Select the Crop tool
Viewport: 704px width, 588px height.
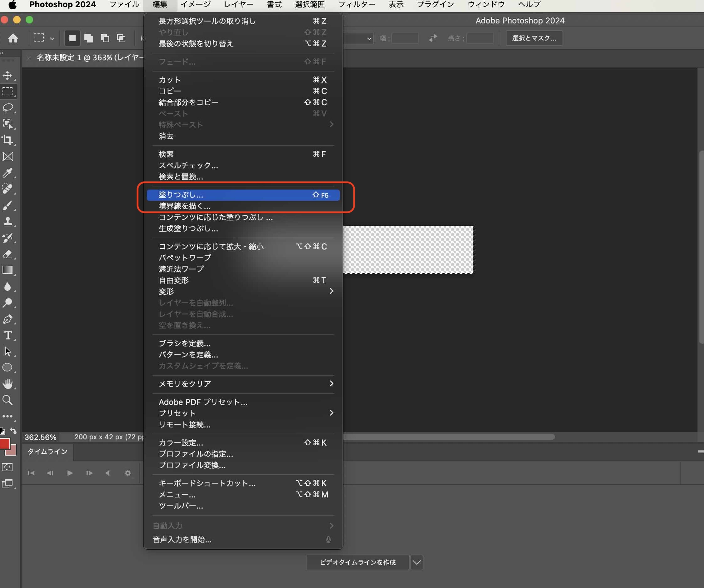[x=8, y=140]
